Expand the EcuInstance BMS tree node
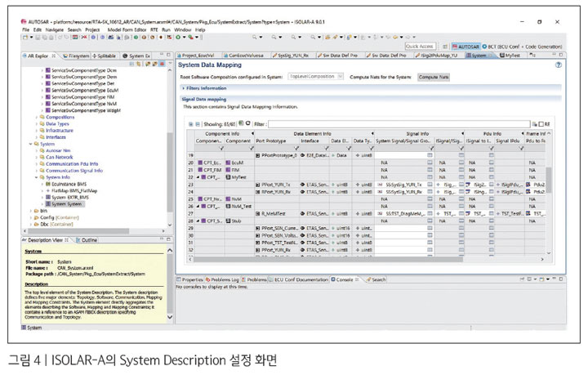Viewport: 588px width, 375px height. point(42,184)
